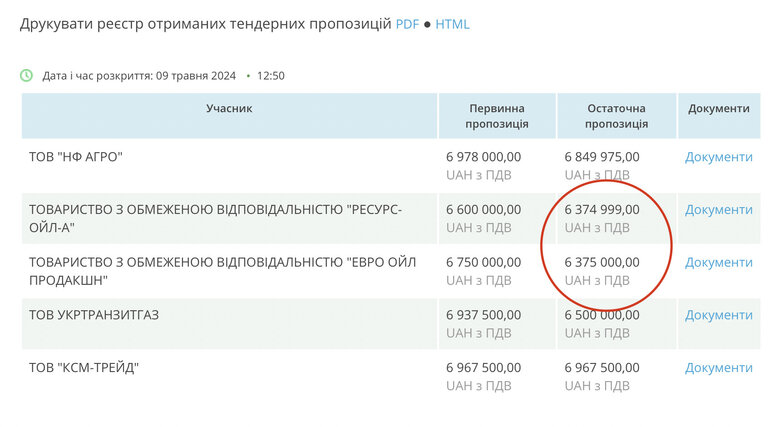
Task: Open Документи link for ТОВ "НФ АГРО"
Action: point(718,157)
